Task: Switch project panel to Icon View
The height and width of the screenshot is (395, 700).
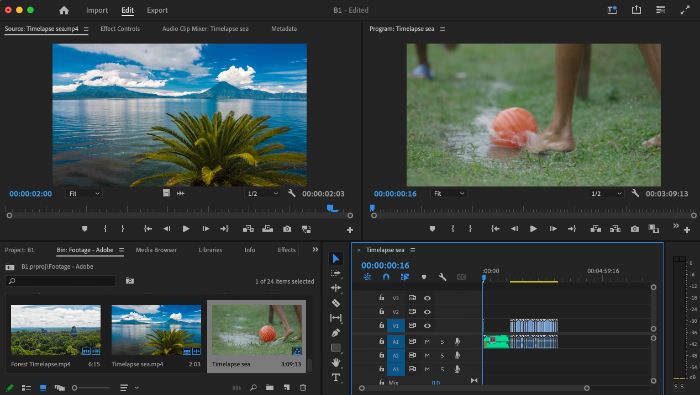Action: click(x=43, y=387)
